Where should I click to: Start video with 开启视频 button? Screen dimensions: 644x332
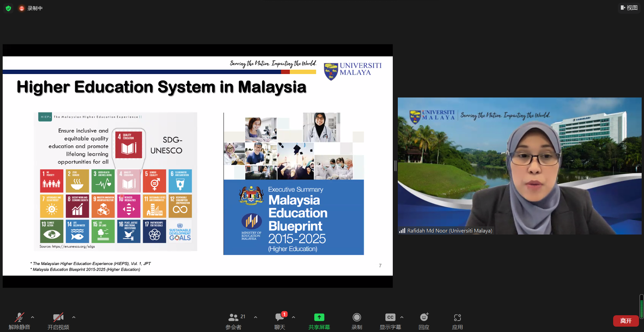(58, 321)
